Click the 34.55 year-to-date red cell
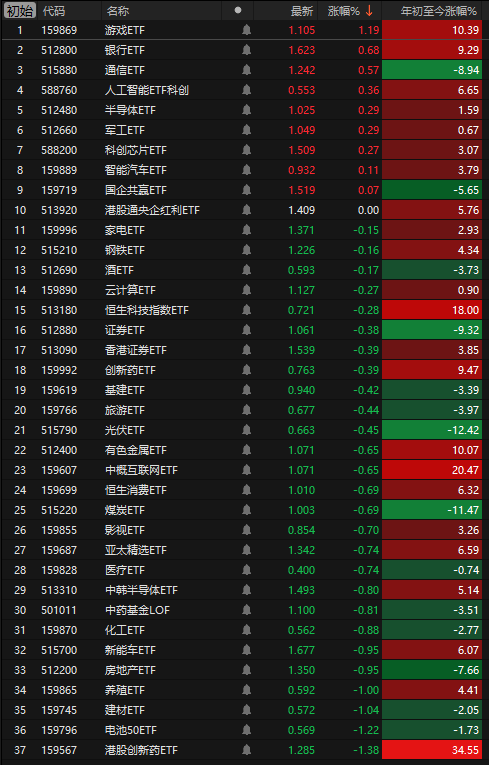 (432, 750)
